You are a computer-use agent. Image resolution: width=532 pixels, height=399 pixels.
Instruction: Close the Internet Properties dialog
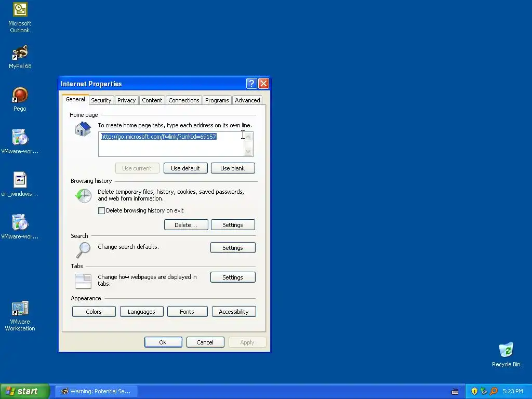tap(263, 84)
